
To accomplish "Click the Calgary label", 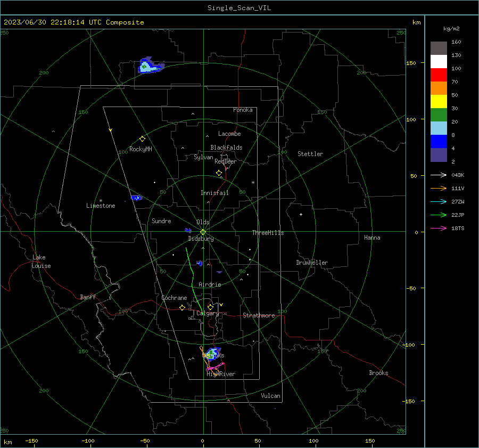I will coord(208,313).
